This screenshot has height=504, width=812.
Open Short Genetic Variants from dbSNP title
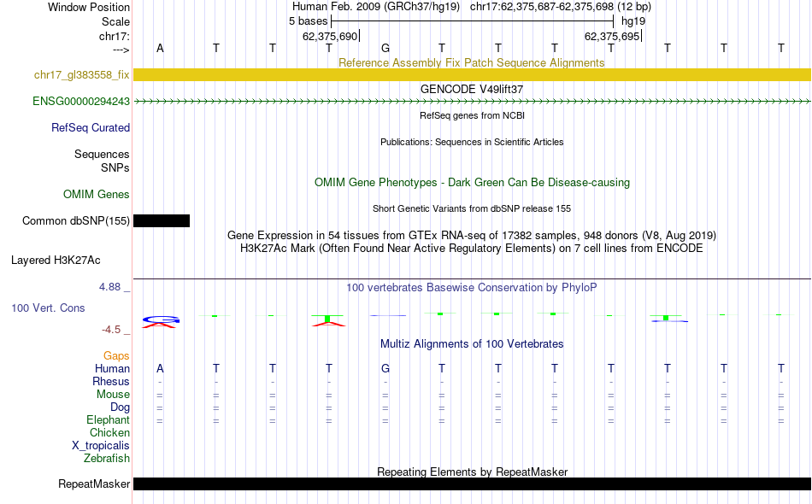point(472,208)
